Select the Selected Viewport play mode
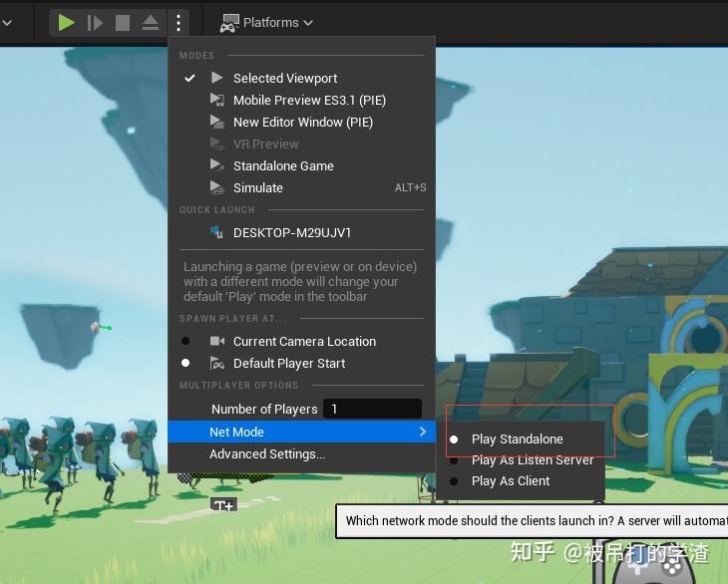The height and width of the screenshot is (584, 728). tap(302, 78)
